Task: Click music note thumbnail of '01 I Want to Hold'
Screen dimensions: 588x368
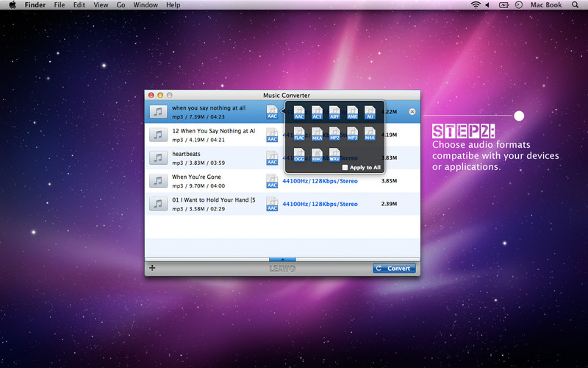Action: point(158,204)
